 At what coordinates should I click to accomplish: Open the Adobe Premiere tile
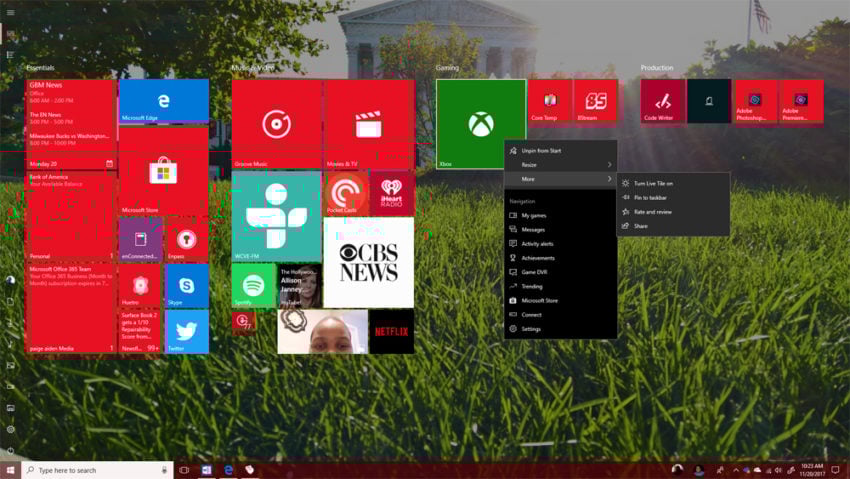[x=801, y=101]
